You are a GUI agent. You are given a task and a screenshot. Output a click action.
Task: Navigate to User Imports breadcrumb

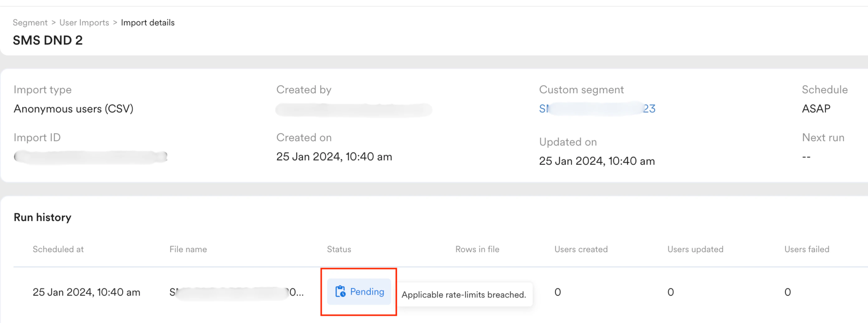point(84,22)
